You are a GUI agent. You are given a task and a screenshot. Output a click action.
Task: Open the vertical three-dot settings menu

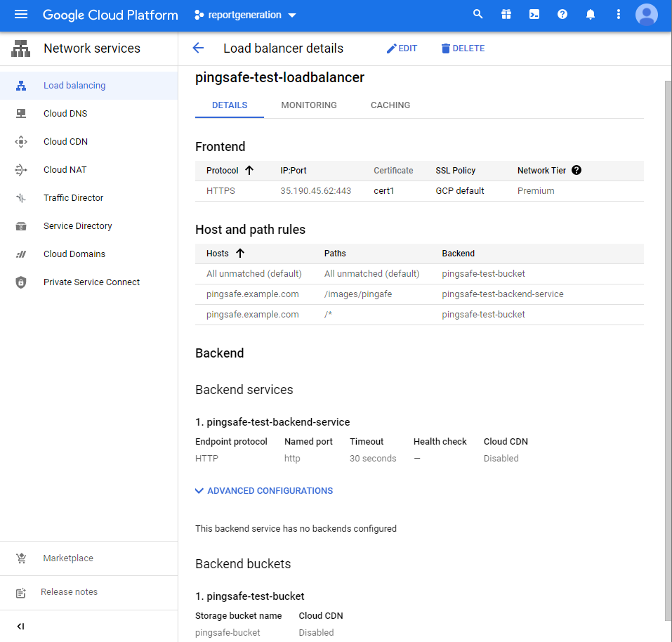pos(619,15)
